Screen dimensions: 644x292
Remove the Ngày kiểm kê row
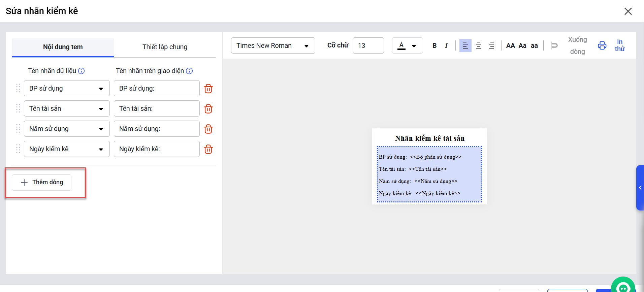(x=208, y=149)
